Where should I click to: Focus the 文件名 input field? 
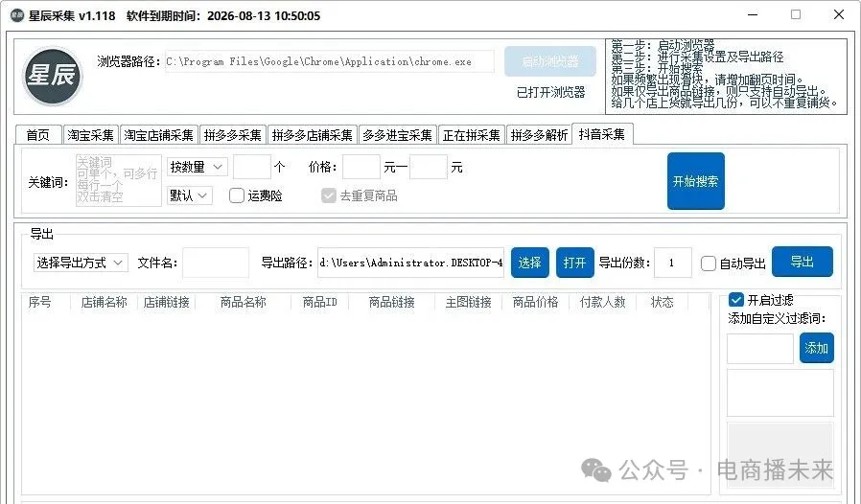[216, 263]
